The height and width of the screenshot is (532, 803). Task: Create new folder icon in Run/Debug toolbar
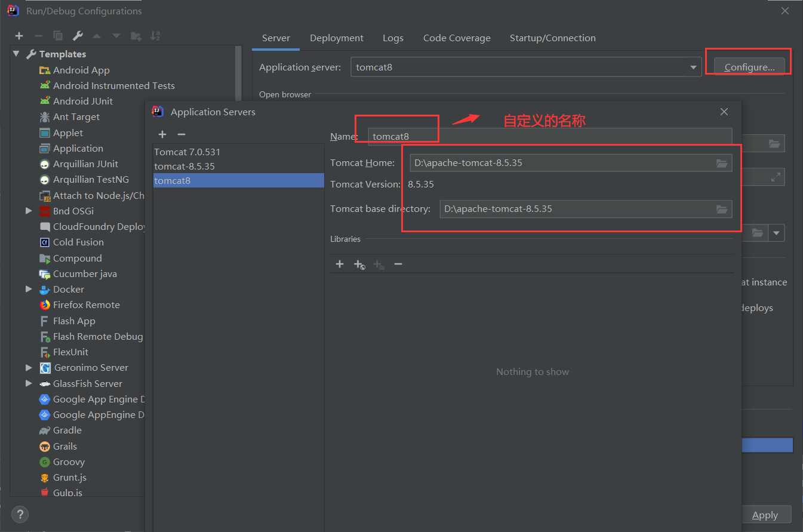click(136, 36)
